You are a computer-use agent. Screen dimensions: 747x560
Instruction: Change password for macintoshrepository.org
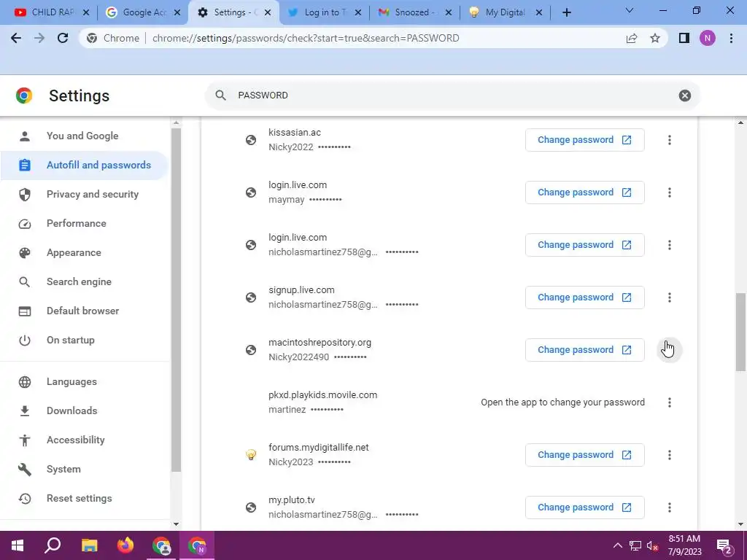[584, 350]
